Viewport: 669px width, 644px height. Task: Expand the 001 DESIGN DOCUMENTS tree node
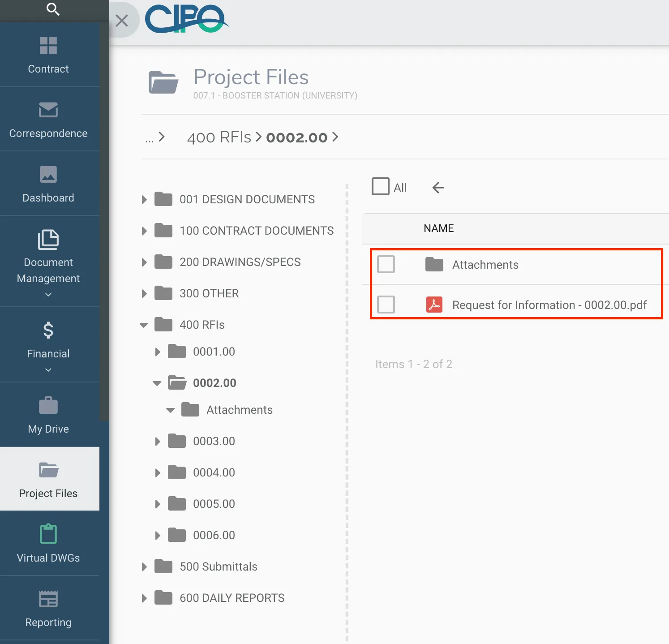144,200
